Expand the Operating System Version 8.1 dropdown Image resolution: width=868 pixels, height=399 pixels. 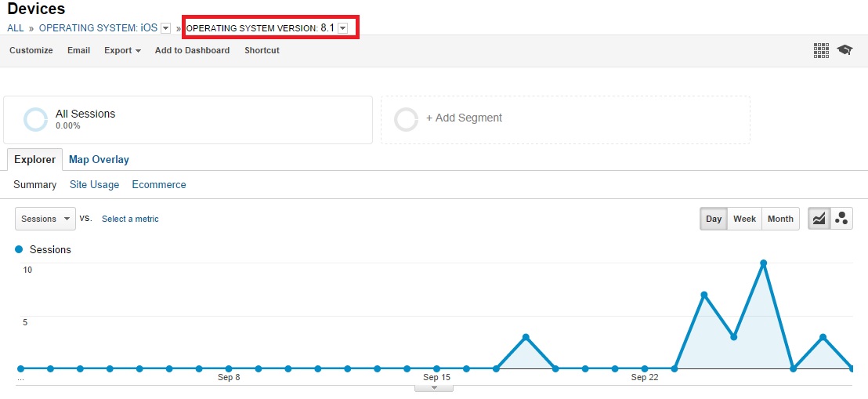click(x=342, y=28)
